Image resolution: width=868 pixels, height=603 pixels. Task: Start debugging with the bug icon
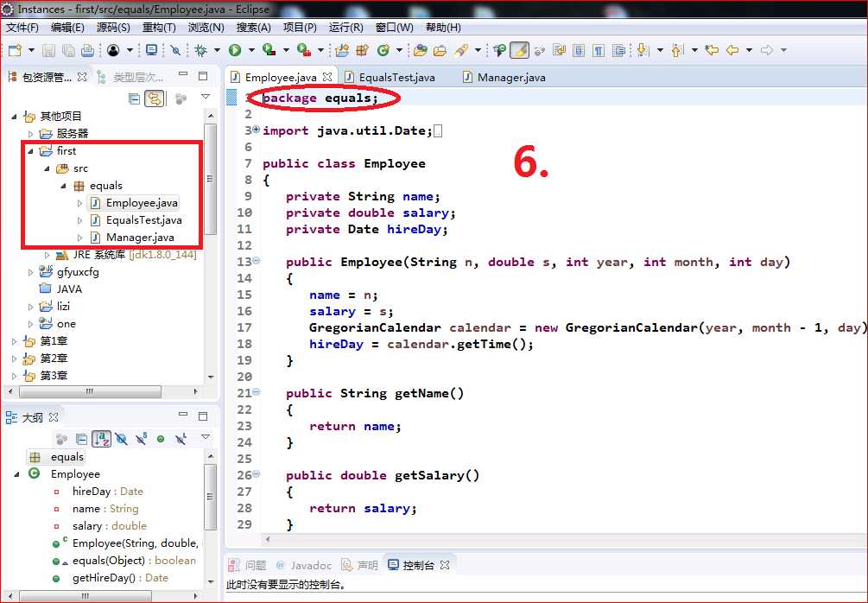point(200,50)
